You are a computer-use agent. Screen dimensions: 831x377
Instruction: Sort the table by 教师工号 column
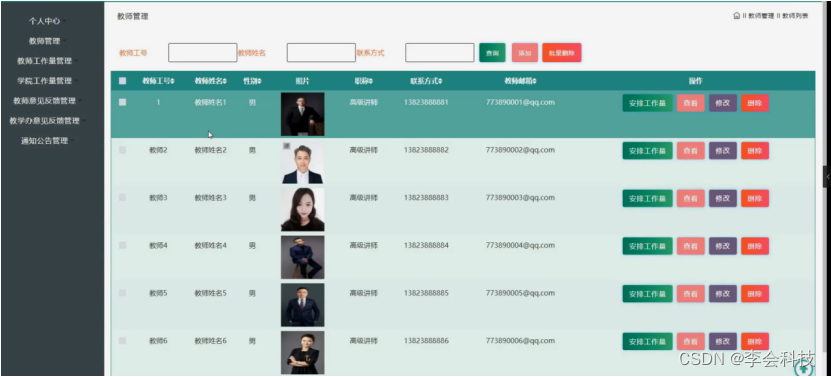point(158,81)
